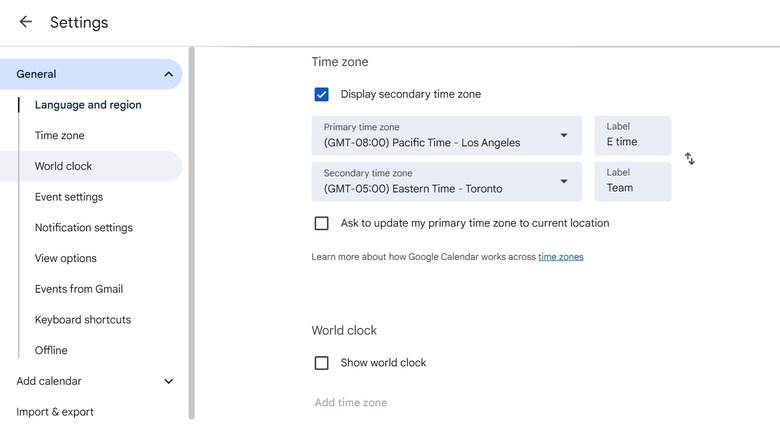Navigate to Event settings
780x438 pixels.
69,197
